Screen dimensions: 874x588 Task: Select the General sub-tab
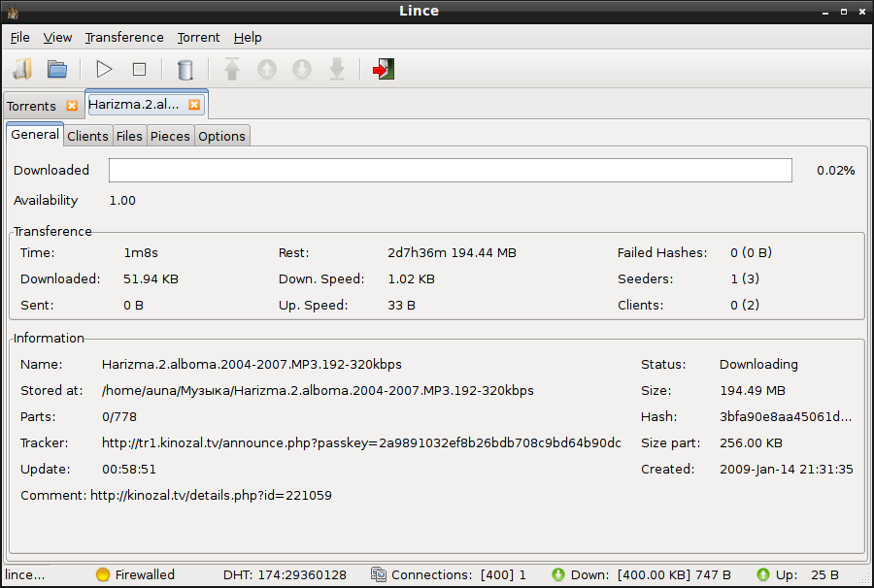click(35, 134)
